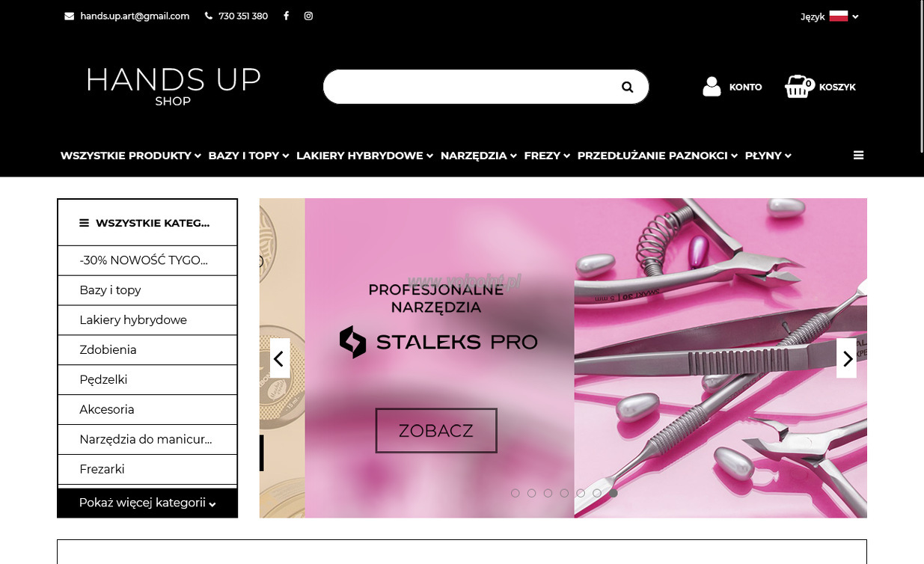Screen dimensions: 924x564
Task: Open the hamburger menu in navigation bar
Action: [858, 156]
